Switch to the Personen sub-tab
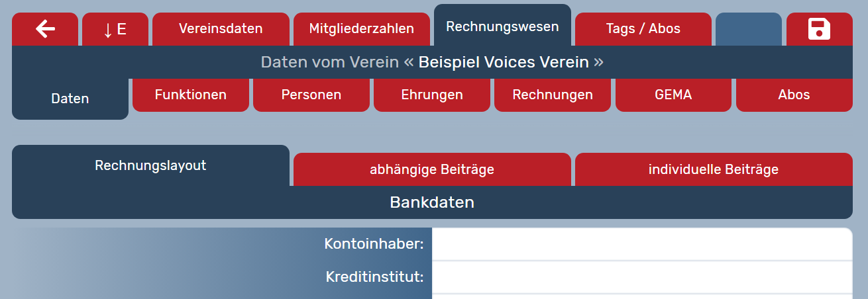Screen dimensions: 868x299 [311, 95]
